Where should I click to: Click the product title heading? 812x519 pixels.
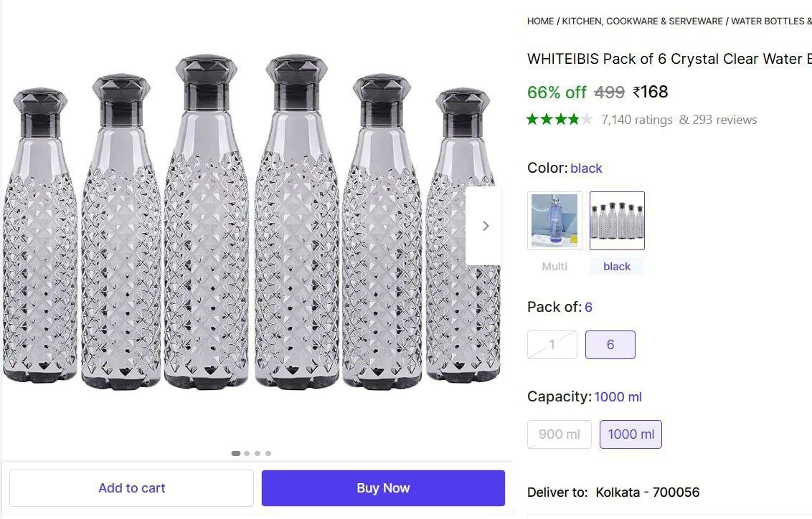pos(667,59)
